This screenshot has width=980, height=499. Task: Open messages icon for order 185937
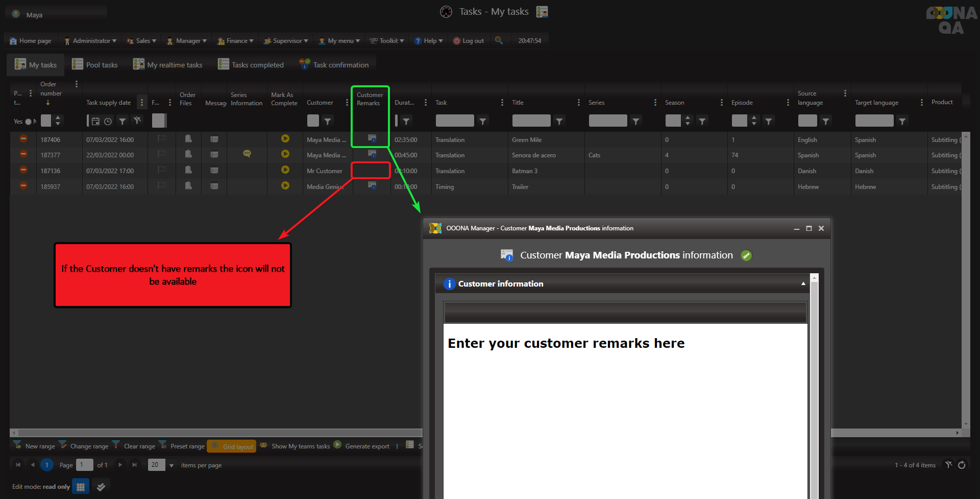pyautogui.click(x=214, y=186)
